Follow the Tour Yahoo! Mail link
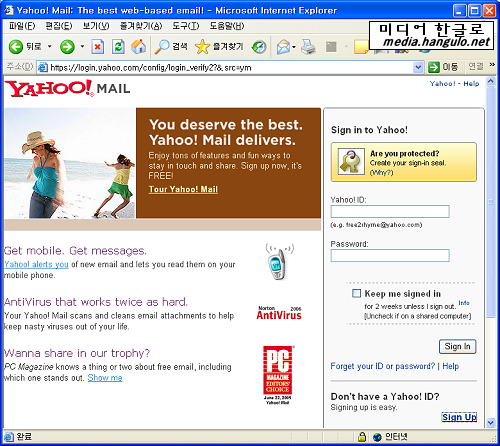500x446 pixels. [x=183, y=189]
